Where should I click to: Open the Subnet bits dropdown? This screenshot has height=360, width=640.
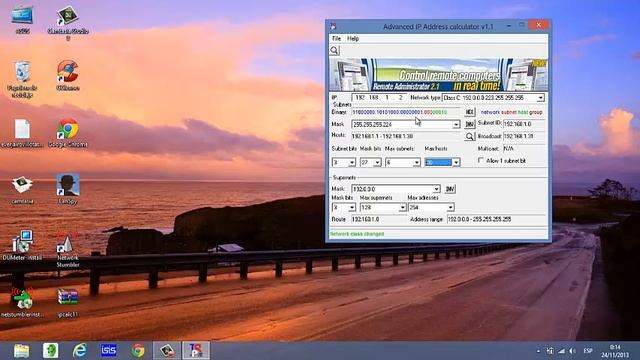point(352,162)
